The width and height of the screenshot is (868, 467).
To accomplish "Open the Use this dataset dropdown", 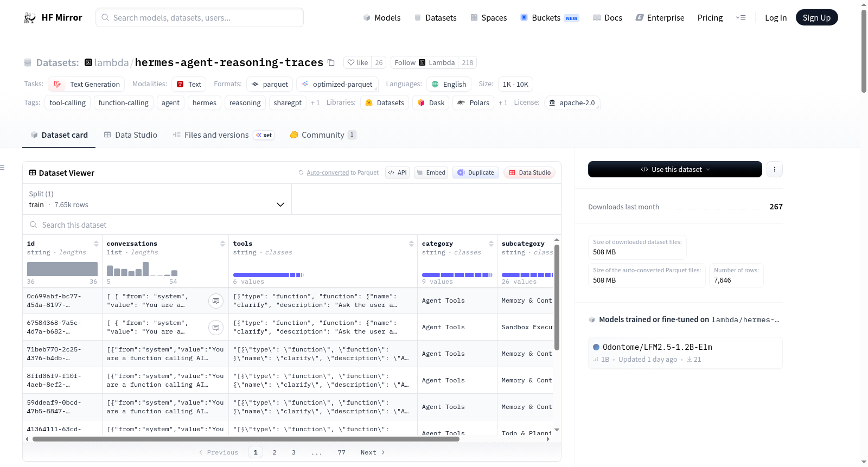I will 675,169.
